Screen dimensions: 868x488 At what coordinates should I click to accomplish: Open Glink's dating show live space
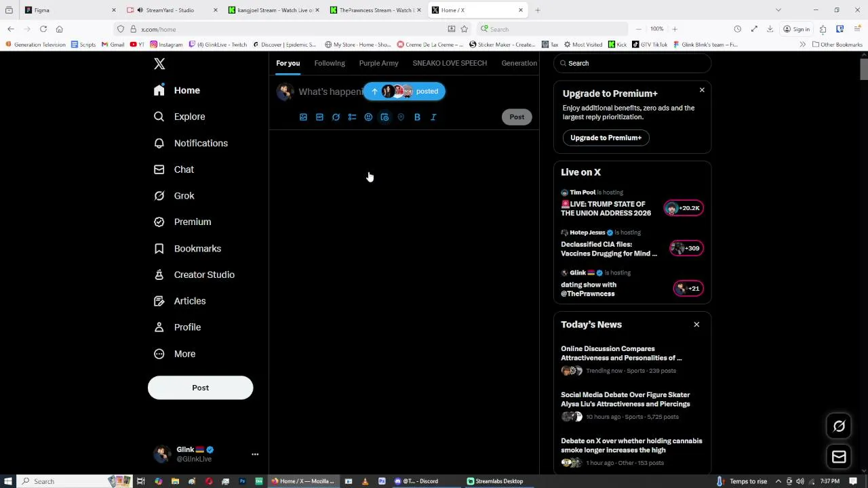(x=589, y=289)
